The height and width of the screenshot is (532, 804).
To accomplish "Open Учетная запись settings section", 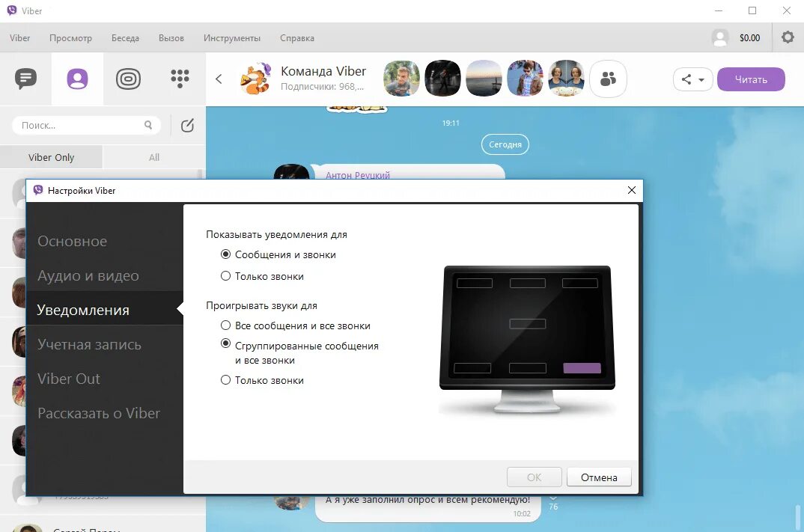I will pos(89,344).
